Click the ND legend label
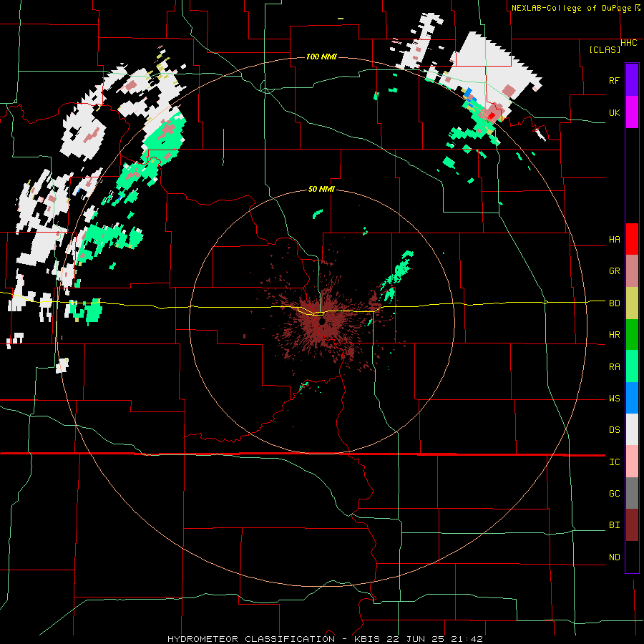Image resolution: width=644 pixels, height=644 pixels. pos(615,557)
